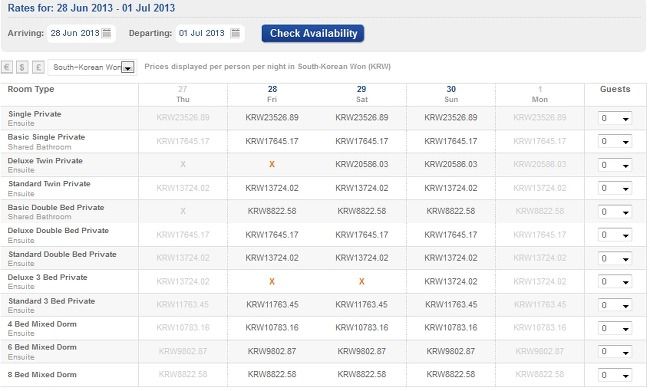This screenshot has height=391, width=650.
Task: Switch currency to Euro symbol button
Action: (x=7, y=67)
